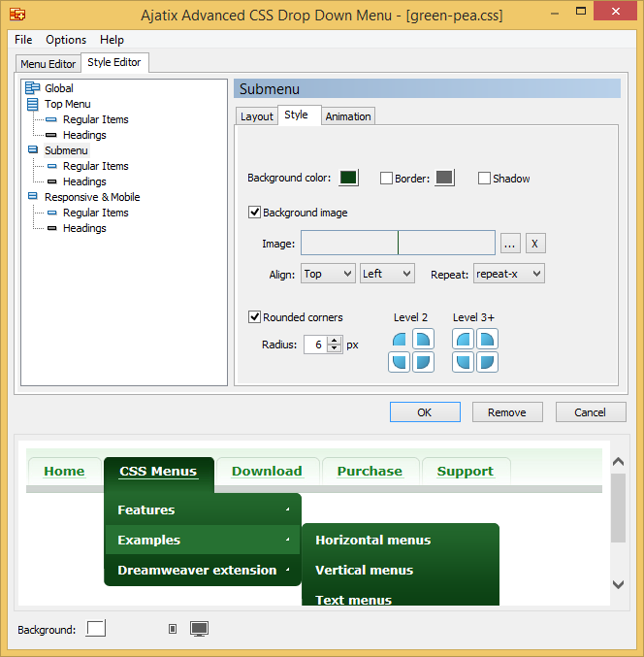The image size is (644, 657).
Task: Toggle Level 3+ bottom-right rounded corner
Action: 487,362
